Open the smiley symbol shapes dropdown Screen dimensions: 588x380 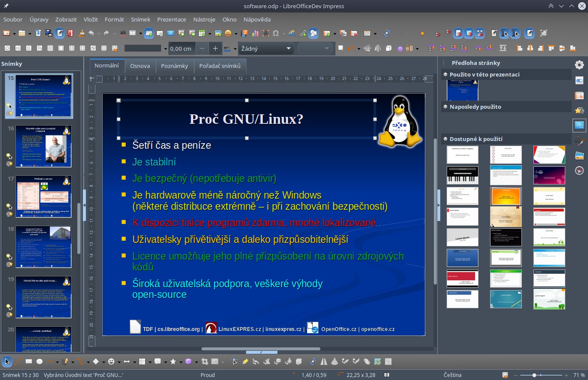click(119, 362)
